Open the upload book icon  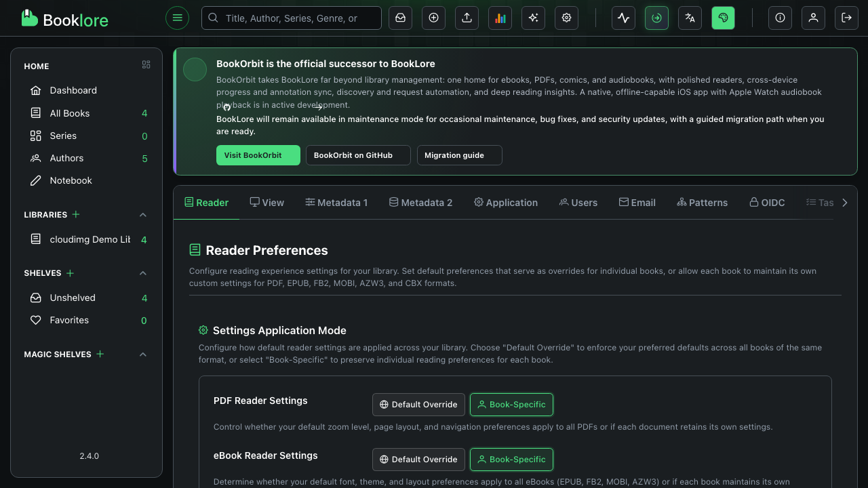click(467, 18)
